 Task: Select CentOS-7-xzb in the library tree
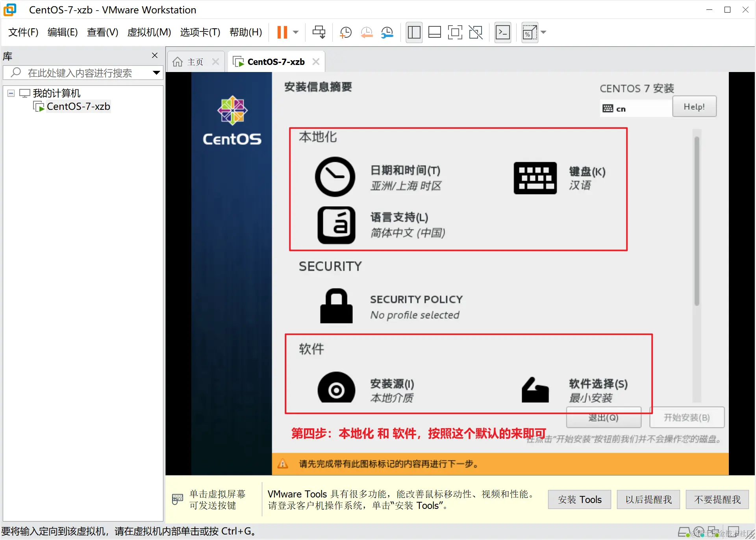click(78, 107)
